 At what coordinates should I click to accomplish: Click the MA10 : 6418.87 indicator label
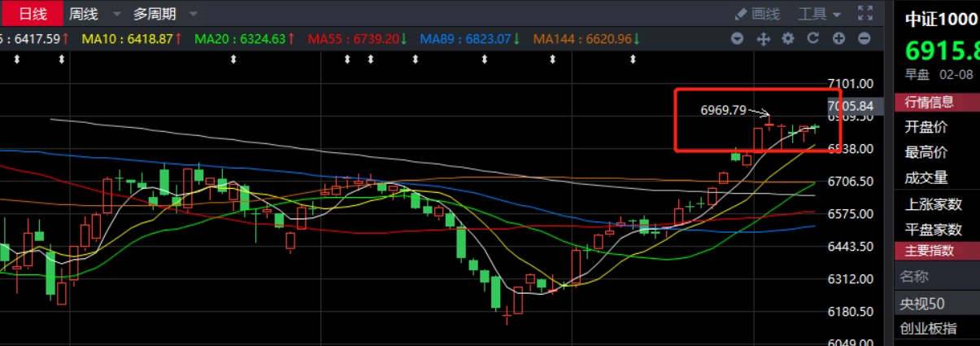133,38
